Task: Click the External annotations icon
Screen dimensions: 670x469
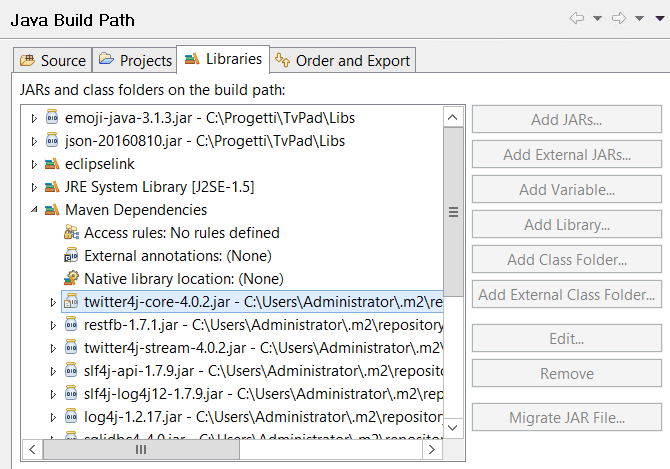Action: click(x=71, y=256)
